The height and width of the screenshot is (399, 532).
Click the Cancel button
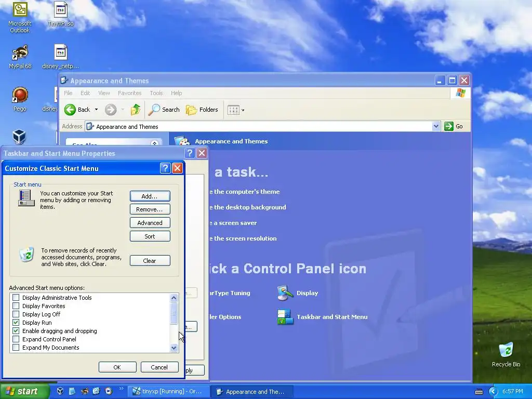click(159, 367)
